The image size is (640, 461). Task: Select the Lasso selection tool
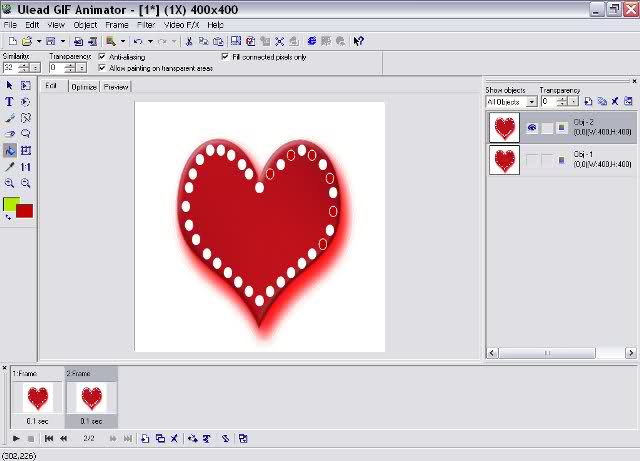(x=26, y=134)
